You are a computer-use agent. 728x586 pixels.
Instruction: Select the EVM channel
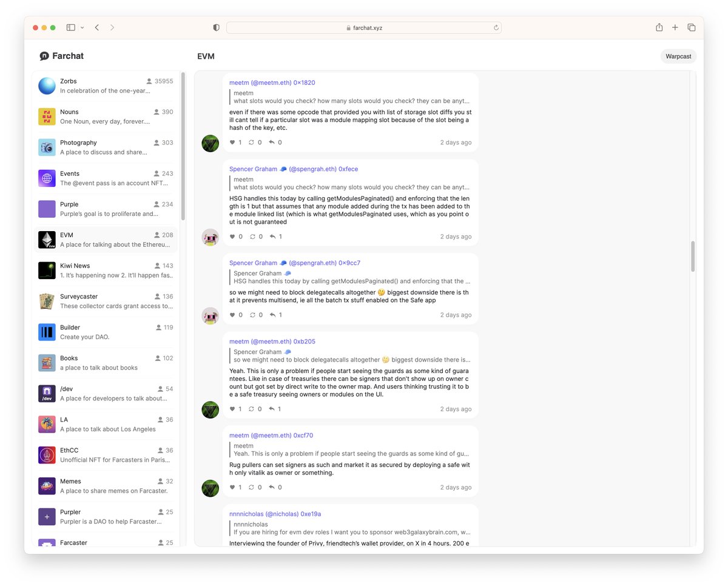106,240
